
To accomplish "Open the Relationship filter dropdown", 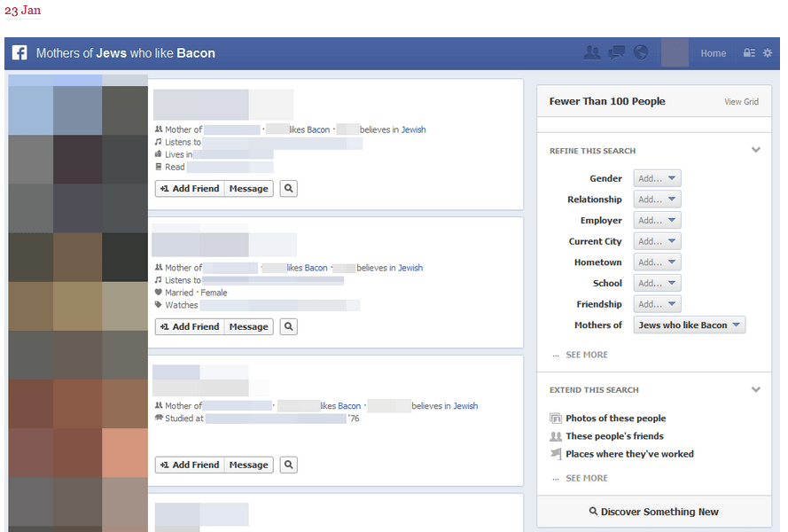I will (x=658, y=199).
